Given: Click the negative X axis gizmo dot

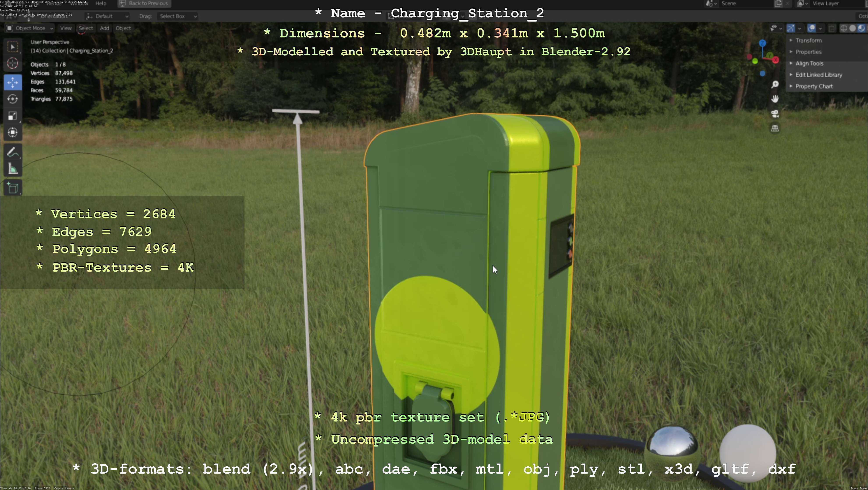Looking at the screenshot, I should 749,57.
